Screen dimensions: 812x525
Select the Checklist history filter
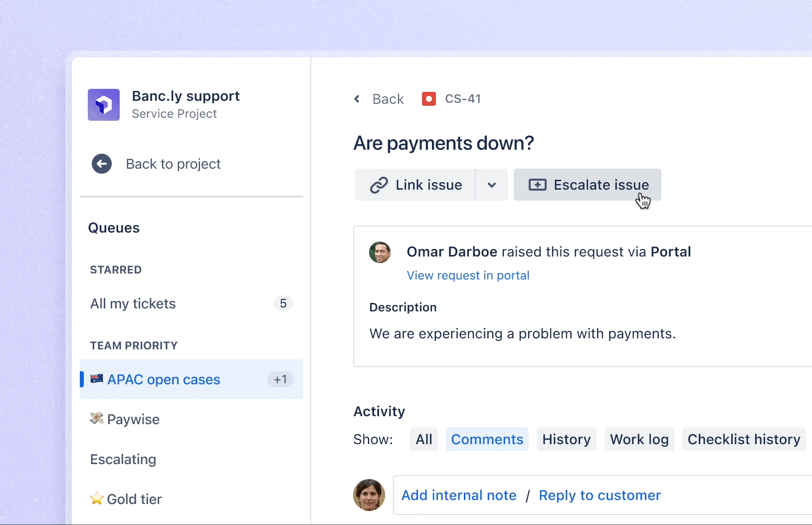point(744,439)
